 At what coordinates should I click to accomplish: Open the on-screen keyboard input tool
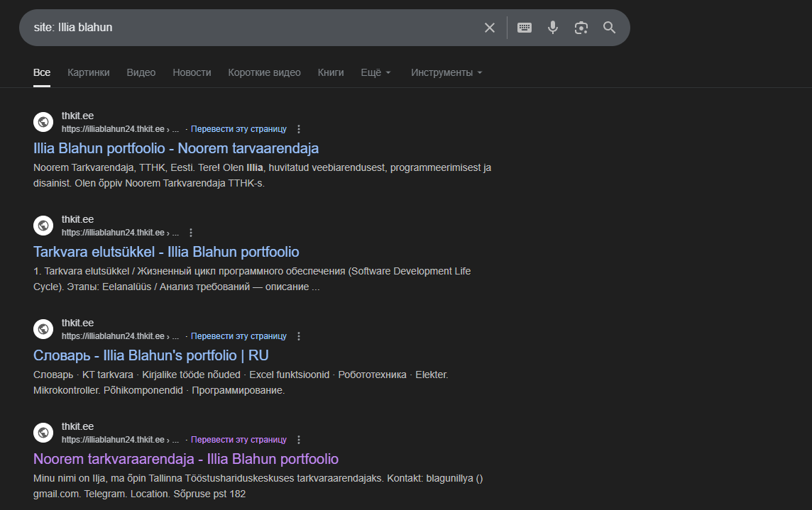click(x=525, y=28)
